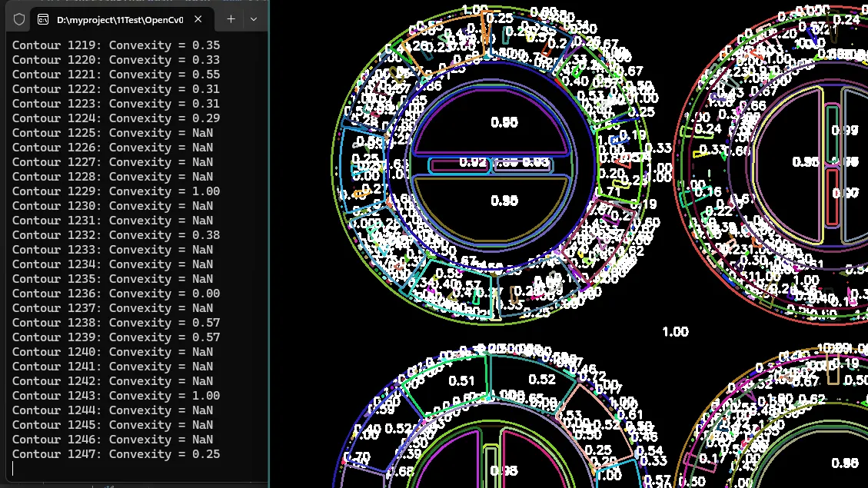Click the administrator shield icon in title bar

20,19
